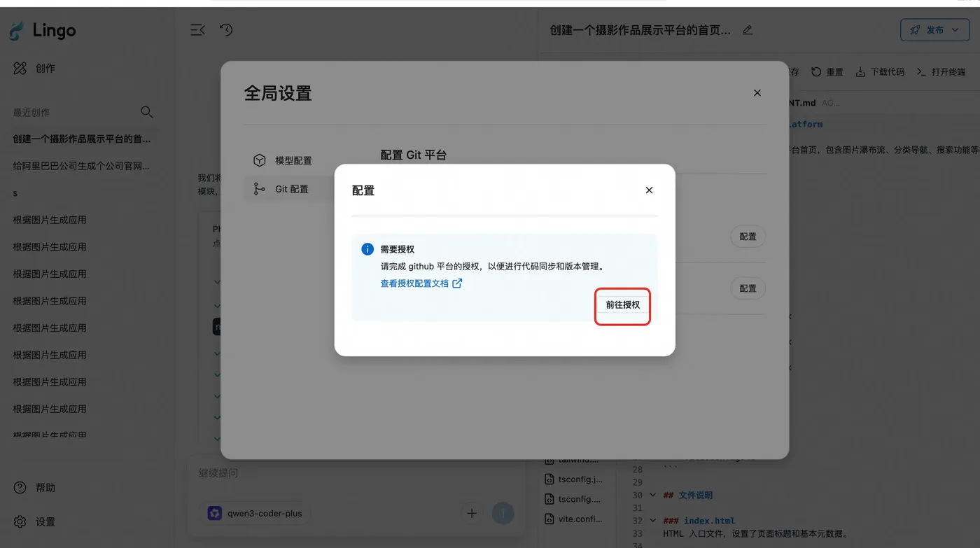
Task: Collapse the sidebar with the toggle icon
Action: pyautogui.click(x=198, y=30)
